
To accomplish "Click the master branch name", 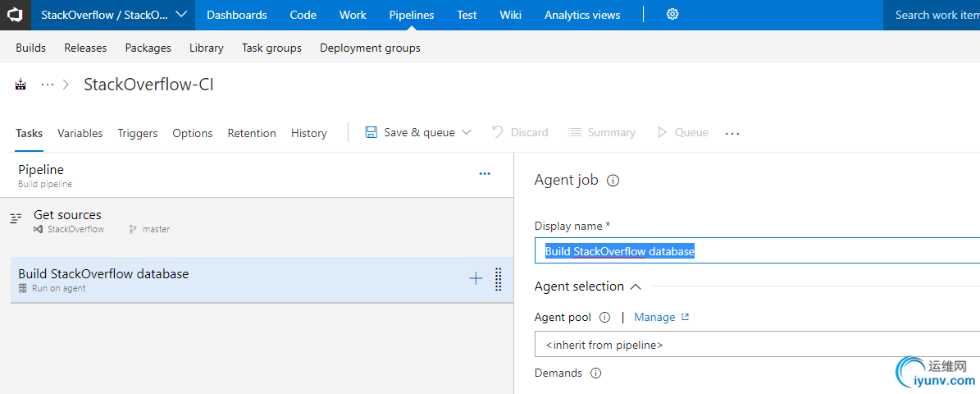I will tap(157, 230).
